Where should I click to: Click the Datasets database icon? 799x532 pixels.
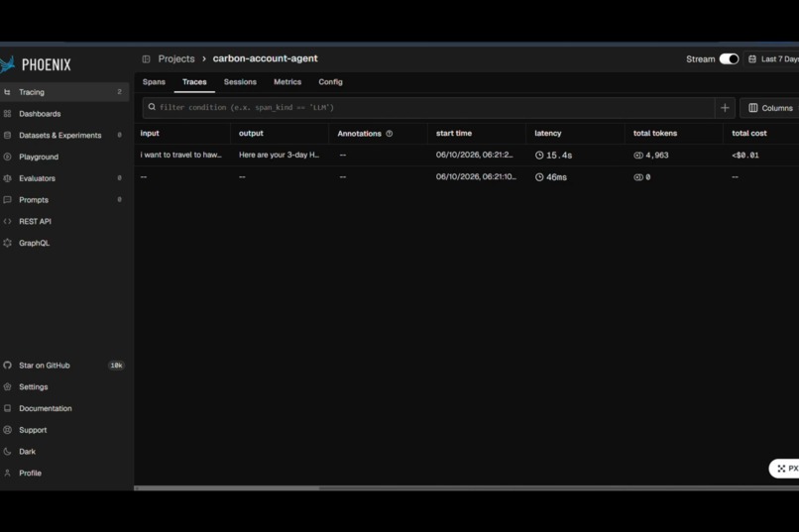coord(7,136)
